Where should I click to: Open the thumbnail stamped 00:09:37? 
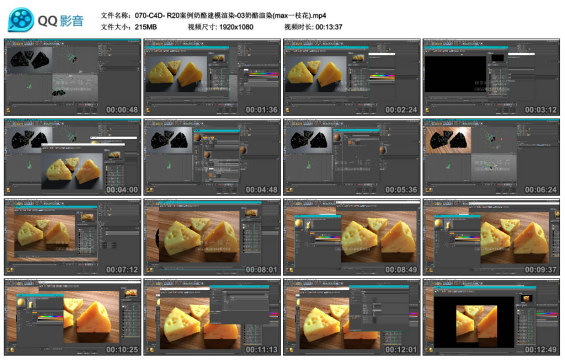click(x=491, y=237)
